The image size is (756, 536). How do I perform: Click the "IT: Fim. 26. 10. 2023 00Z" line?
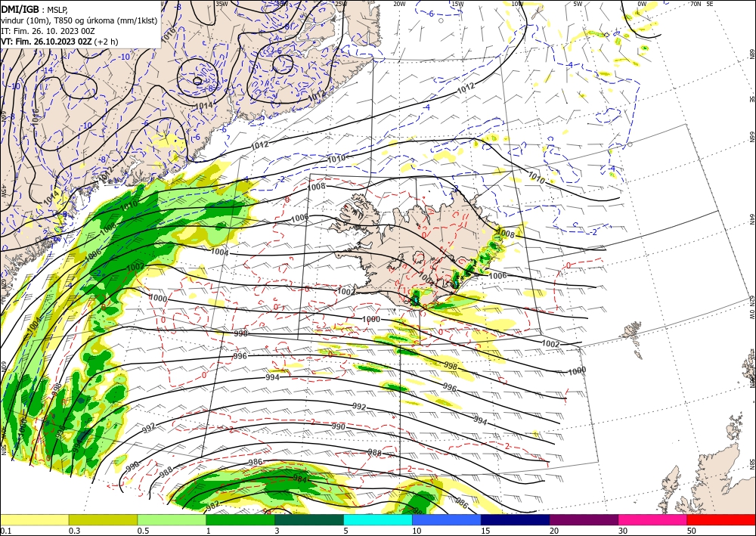(48, 31)
